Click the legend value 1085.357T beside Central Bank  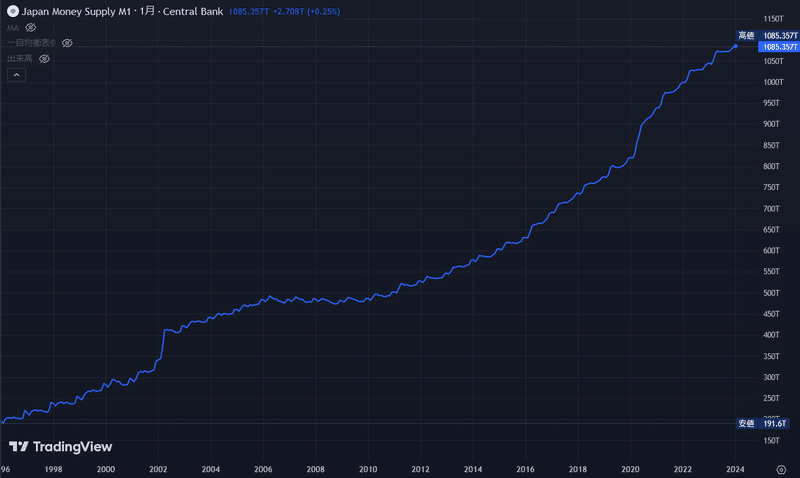[x=248, y=11]
